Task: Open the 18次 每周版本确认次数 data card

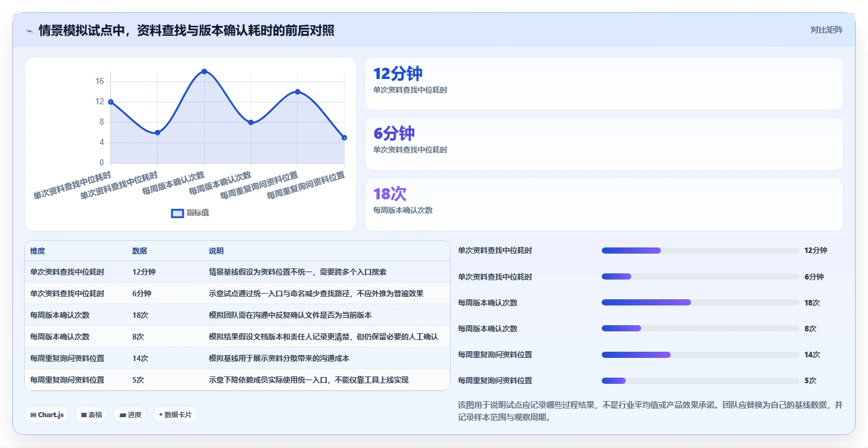Action: [x=604, y=204]
